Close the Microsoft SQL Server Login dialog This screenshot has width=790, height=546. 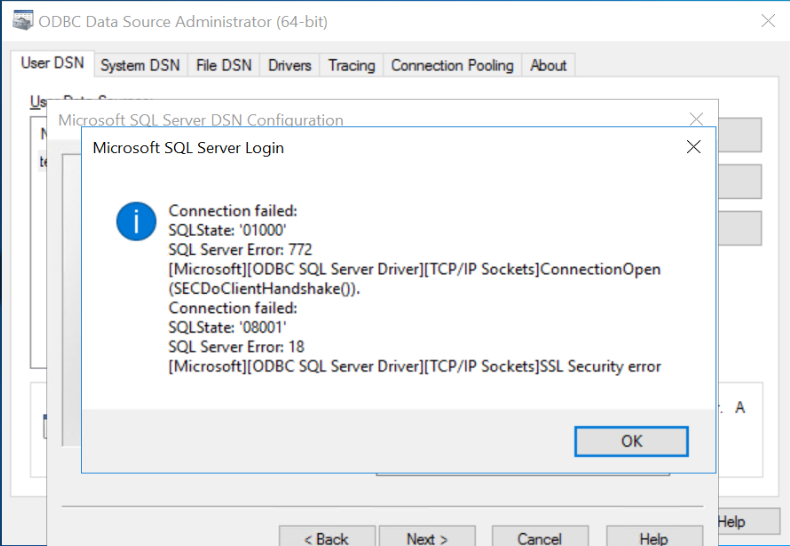[x=693, y=147]
